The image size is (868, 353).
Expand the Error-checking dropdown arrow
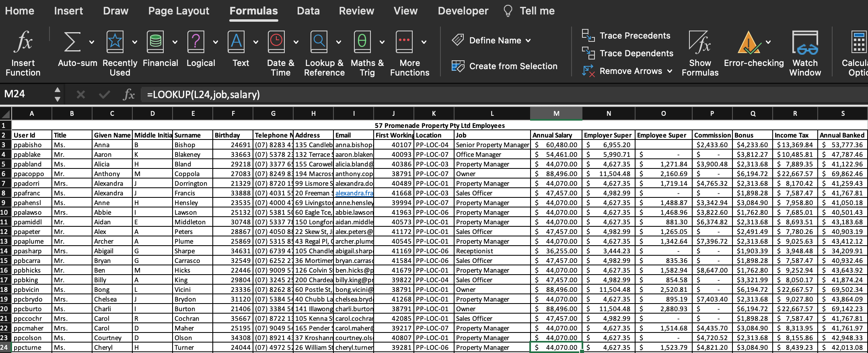click(x=768, y=42)
